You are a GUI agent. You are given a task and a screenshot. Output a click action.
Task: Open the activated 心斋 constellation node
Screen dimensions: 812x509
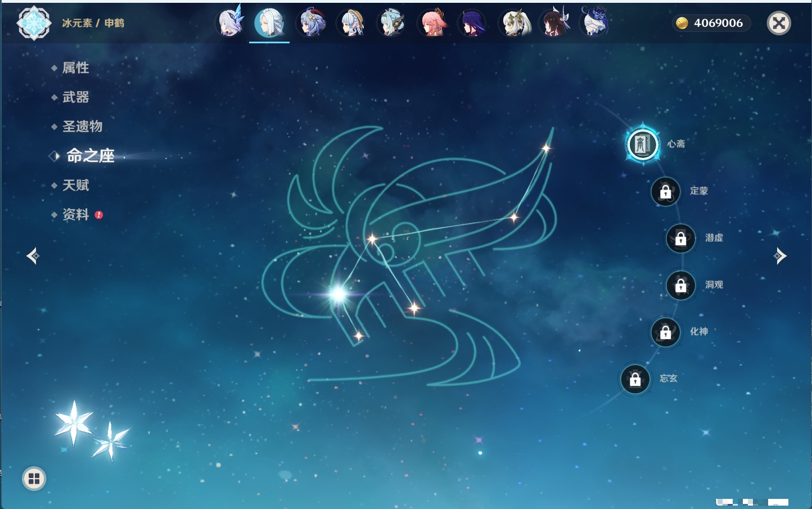tap(643, 144)
